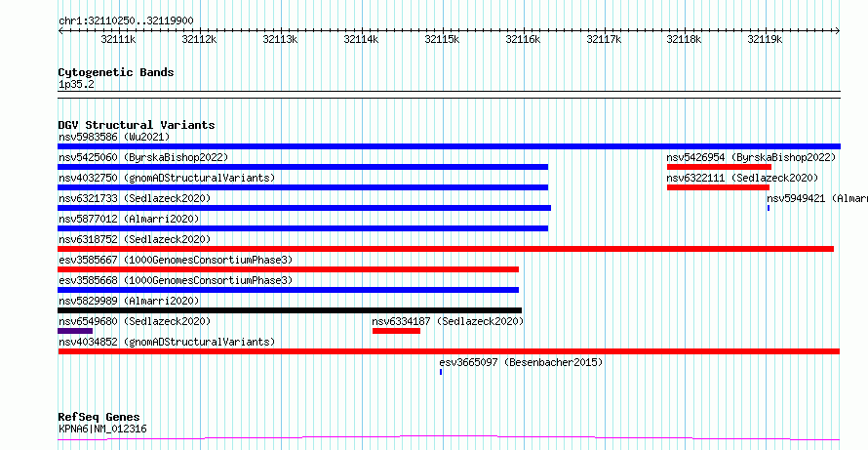
Task: Click red bar beneath esv3585667
Action: coord(288,269)
